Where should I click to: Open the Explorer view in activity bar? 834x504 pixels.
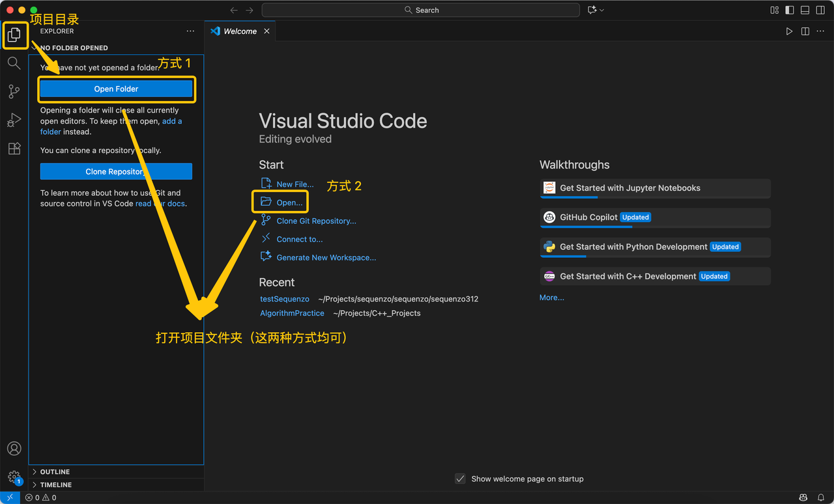pyautogui.click(x=14, y=35)
